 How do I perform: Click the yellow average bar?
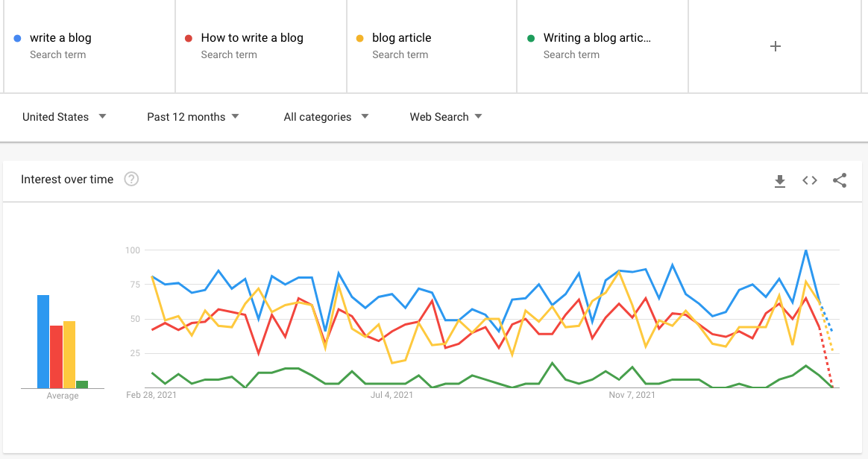coord(69,355)
